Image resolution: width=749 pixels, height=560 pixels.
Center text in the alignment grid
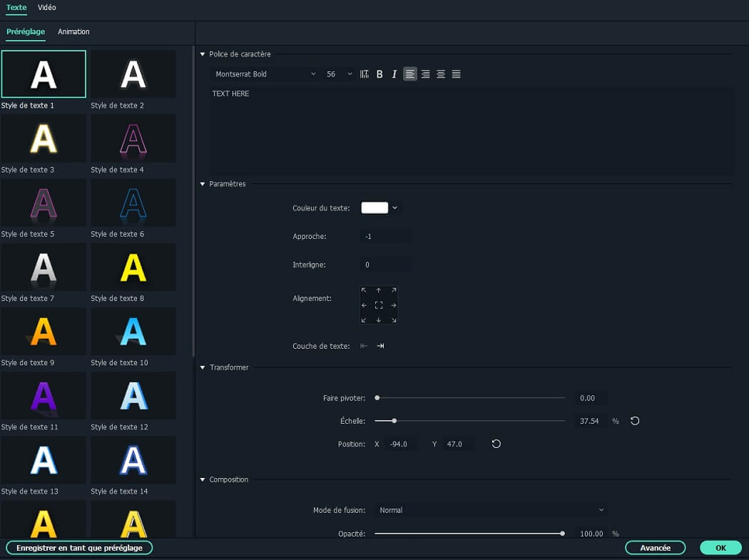tap(378, 305)
